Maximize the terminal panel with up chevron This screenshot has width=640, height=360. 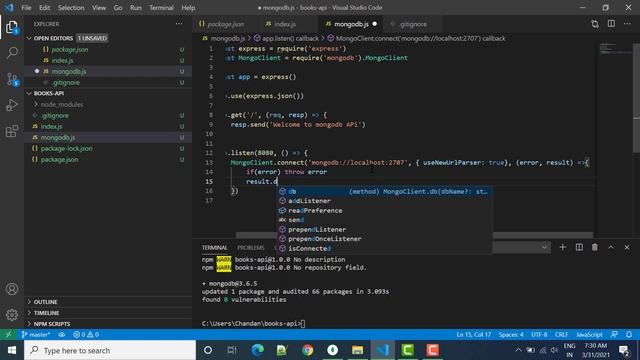(x=611, y=247)
